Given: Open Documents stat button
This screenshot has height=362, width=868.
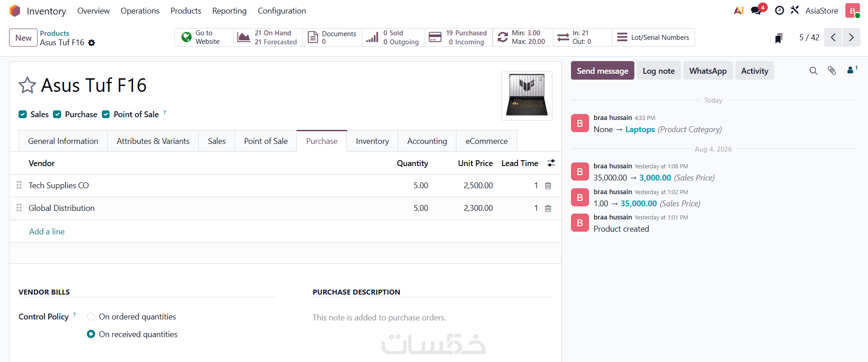Looking at the screenshot, I should pyautogui.click(x=332, y=38).
